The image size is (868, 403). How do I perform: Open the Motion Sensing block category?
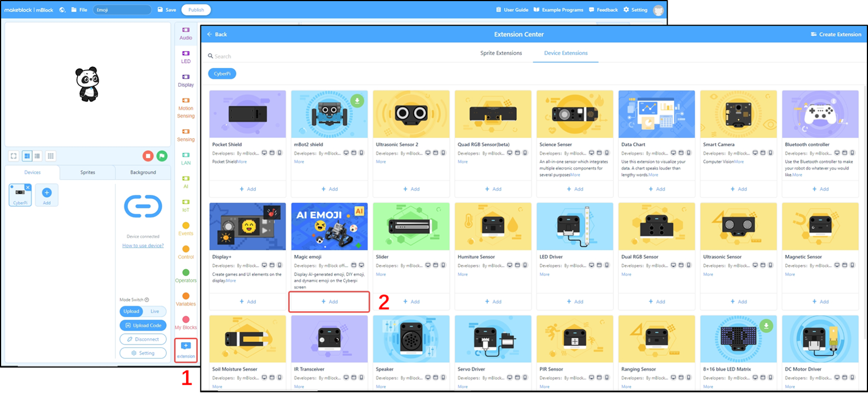(186, 105)
